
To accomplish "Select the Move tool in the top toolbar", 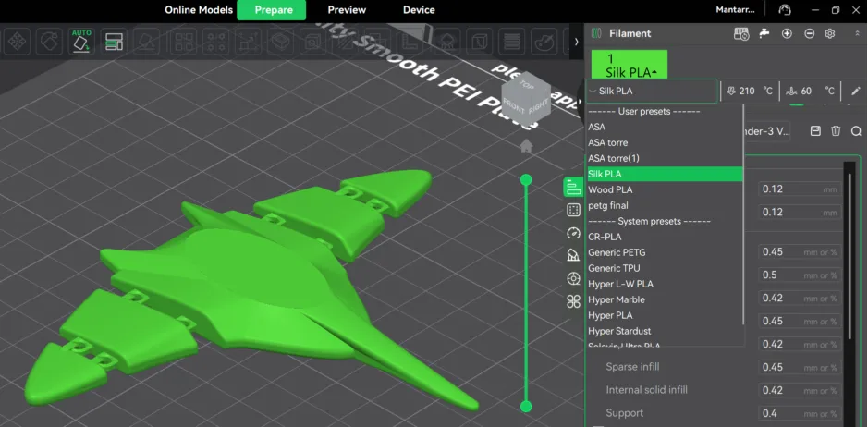I will (x=18, y=41).
